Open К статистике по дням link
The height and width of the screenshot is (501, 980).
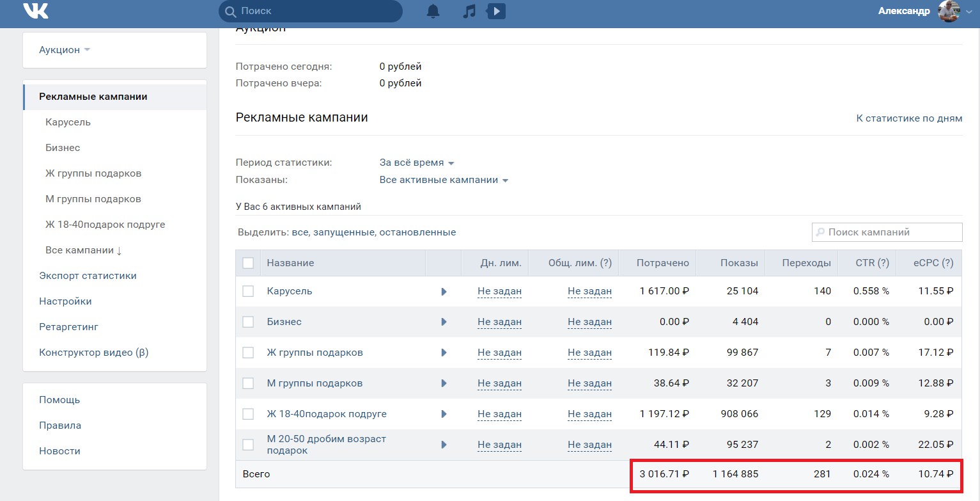[909, 118]
